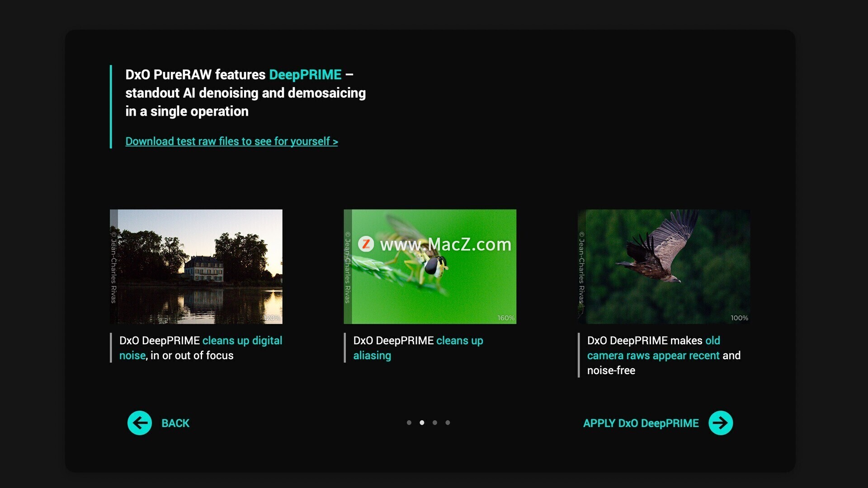This screenshot has height=488, width=868.
Task: Open the lakeside chateau thumbnail
Action: (196, 267)
